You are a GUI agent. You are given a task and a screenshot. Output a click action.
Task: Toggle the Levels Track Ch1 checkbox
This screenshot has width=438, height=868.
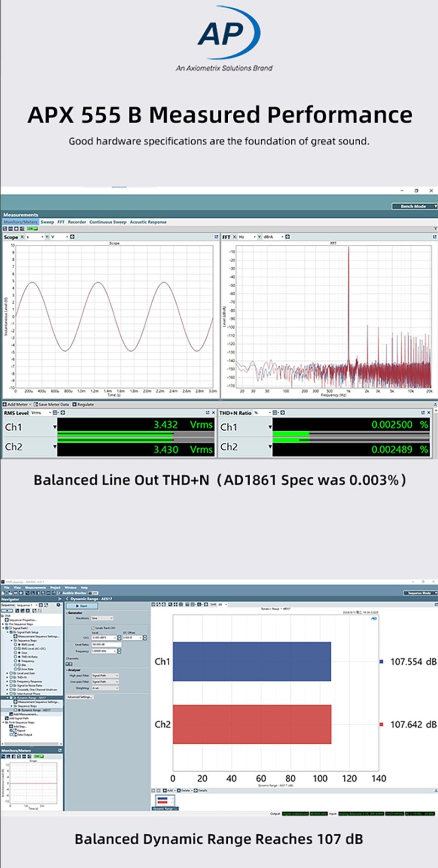tap(92, 628)
